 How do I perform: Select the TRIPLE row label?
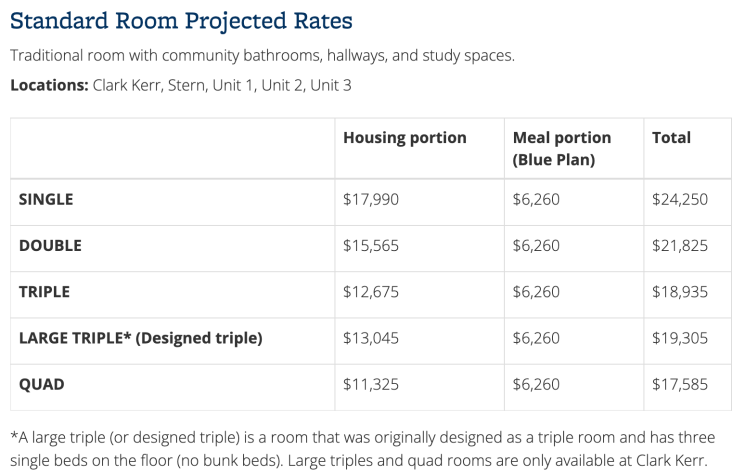click(x=46, y=292)
